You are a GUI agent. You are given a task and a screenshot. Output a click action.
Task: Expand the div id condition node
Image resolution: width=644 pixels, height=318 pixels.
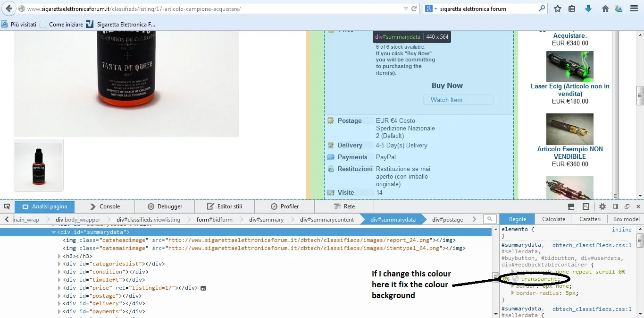pyautogui.click(x=59, y=272)
